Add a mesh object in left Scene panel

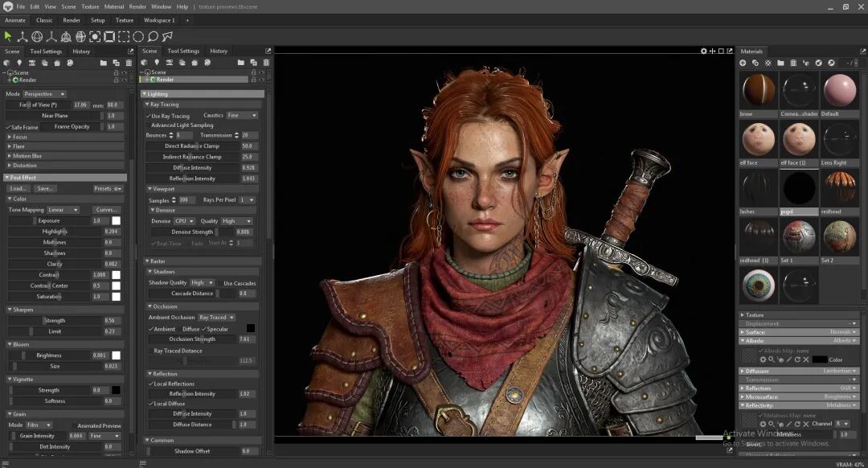click(6, 64)
